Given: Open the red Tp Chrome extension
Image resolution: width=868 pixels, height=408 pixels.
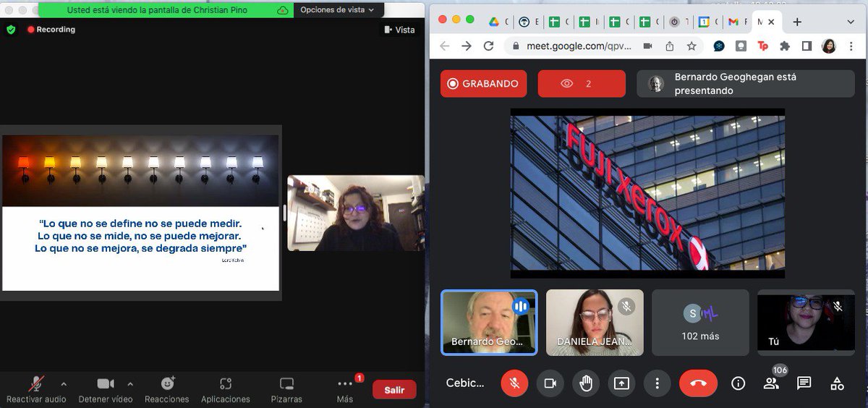Looking at the screenshot, I should coord(762,46).
